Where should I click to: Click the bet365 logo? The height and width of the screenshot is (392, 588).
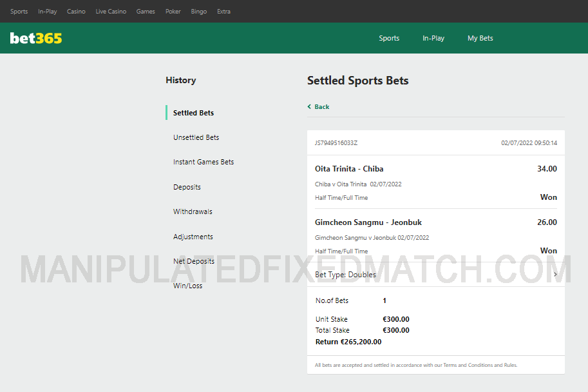point(36,38)
